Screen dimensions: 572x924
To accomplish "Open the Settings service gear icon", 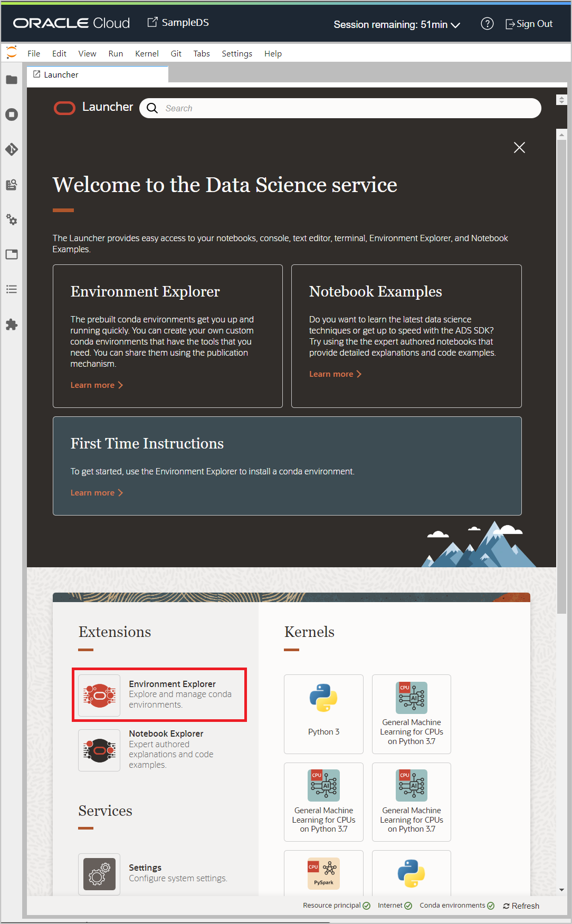I will [x=99, y=874].
